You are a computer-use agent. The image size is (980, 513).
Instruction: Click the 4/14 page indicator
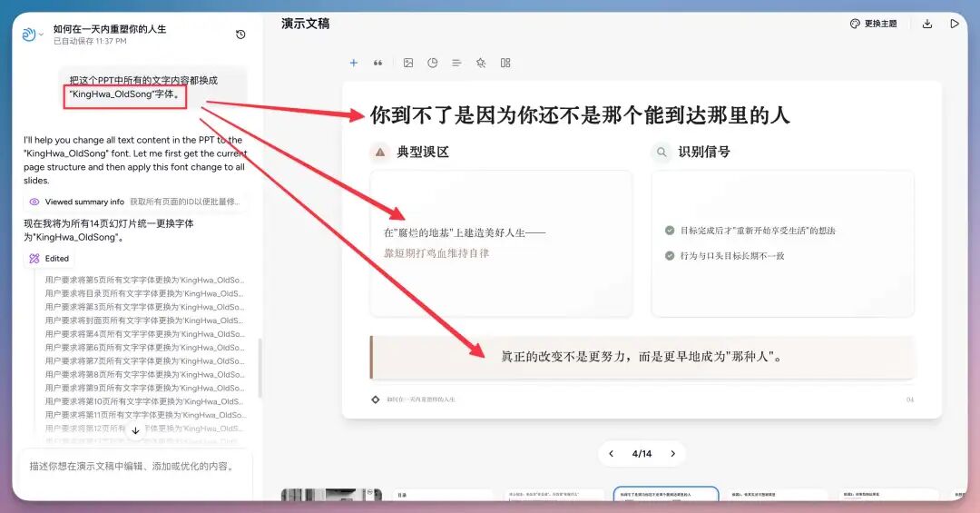tap(642, 454)
